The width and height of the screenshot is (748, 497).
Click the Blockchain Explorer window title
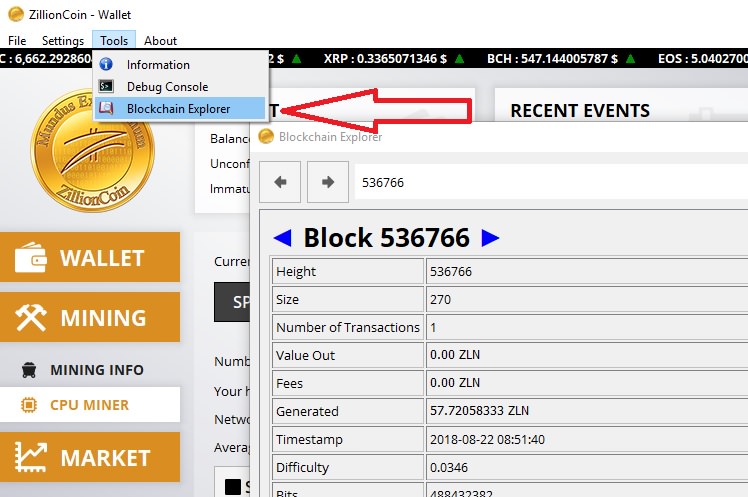pyautogui.click(x=330, y=137)
